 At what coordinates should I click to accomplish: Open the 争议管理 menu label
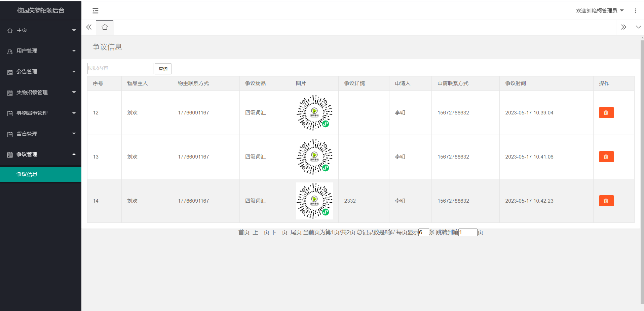point(27,154)
